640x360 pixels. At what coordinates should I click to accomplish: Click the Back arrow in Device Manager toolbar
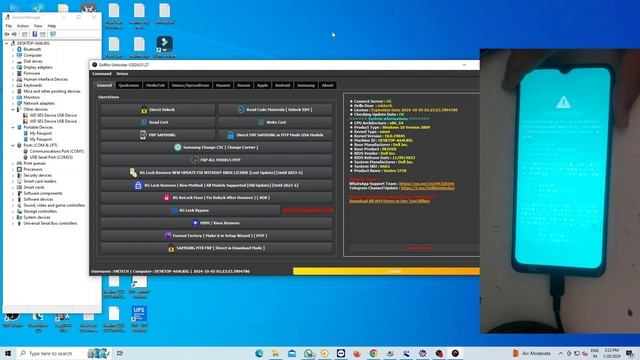[x=7, y=34]
